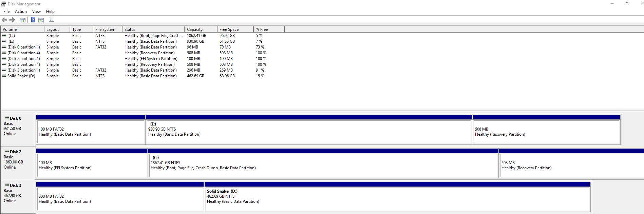Click the checklist icon in the toolbar
The height and width of the screenshot is (214, 644).
pos(52,20)
